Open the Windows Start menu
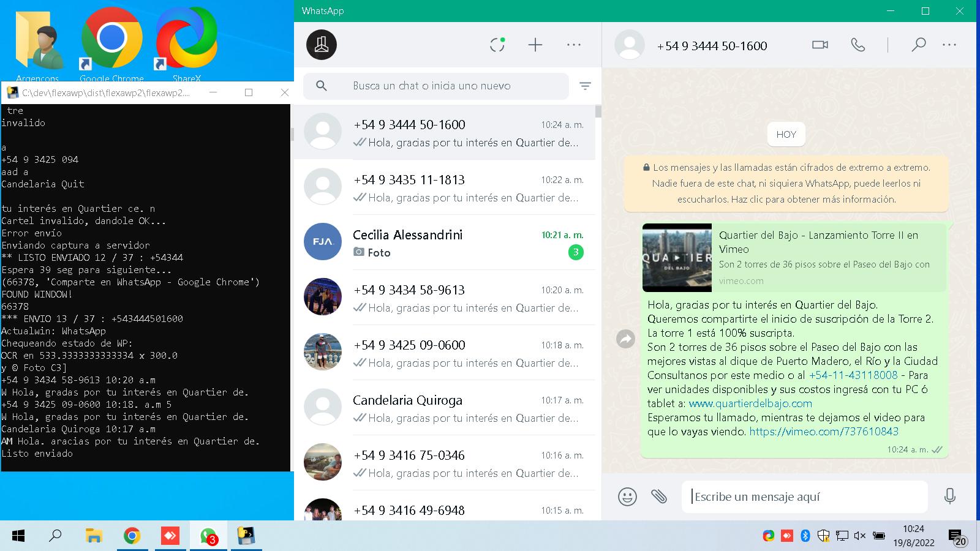The width and height of the screenshot is (980, 551). coord(18,536)
